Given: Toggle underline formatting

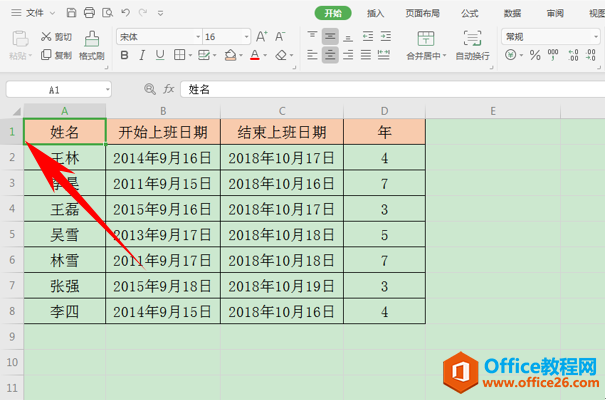Looking at the screenshot, I should pos(159,55).
